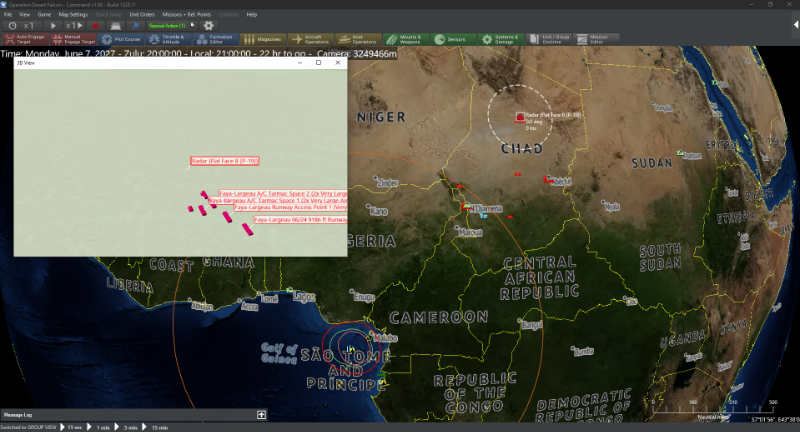The width and height of the screenshot is (800, 432).
Task: Close the 3D View window
Action: 337,62
